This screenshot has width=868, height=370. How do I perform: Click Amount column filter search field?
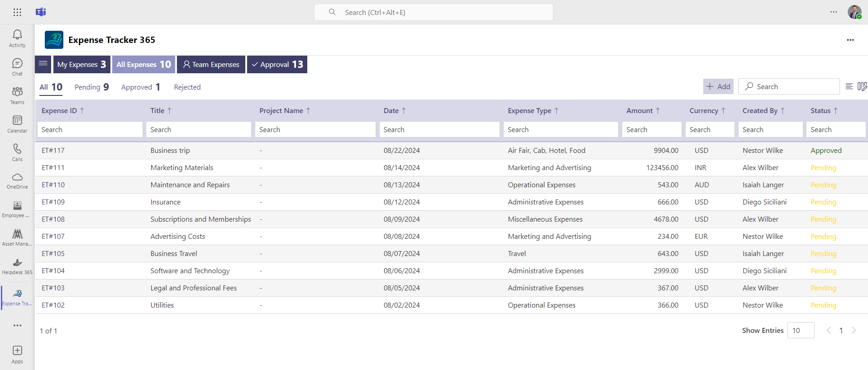pyautogui.click(x=652, y=129)
